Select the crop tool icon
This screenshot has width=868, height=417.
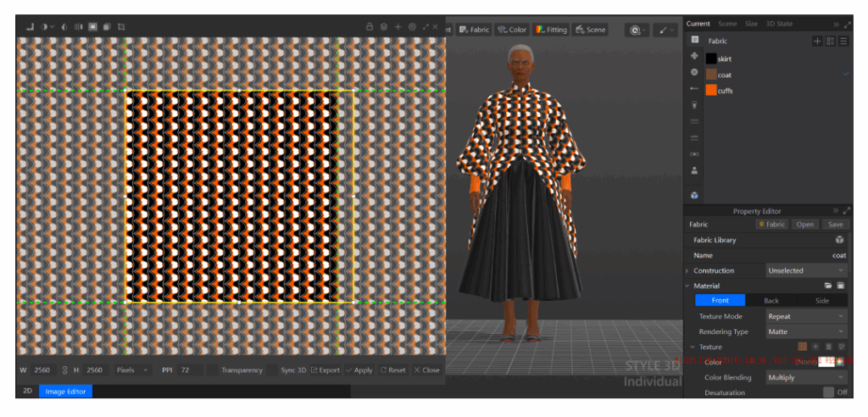pyautogui.click(x=121, y=26)
